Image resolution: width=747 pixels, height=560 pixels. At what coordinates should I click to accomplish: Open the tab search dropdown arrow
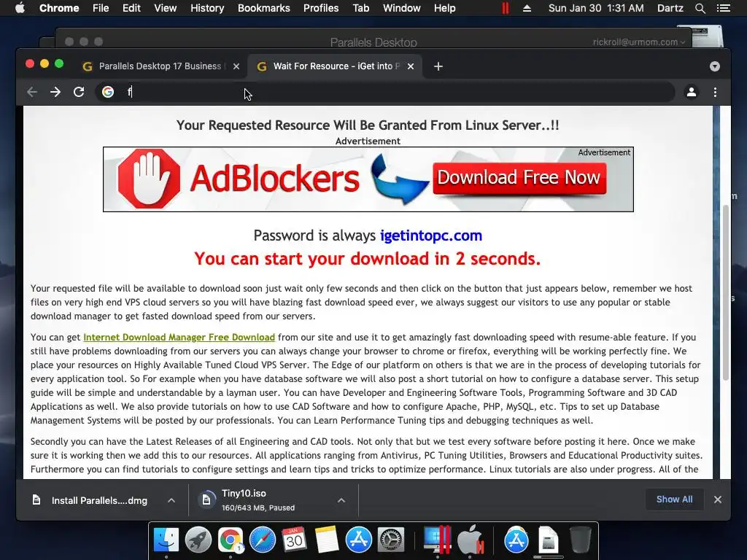pyautogui.click(x=715, y=66)
